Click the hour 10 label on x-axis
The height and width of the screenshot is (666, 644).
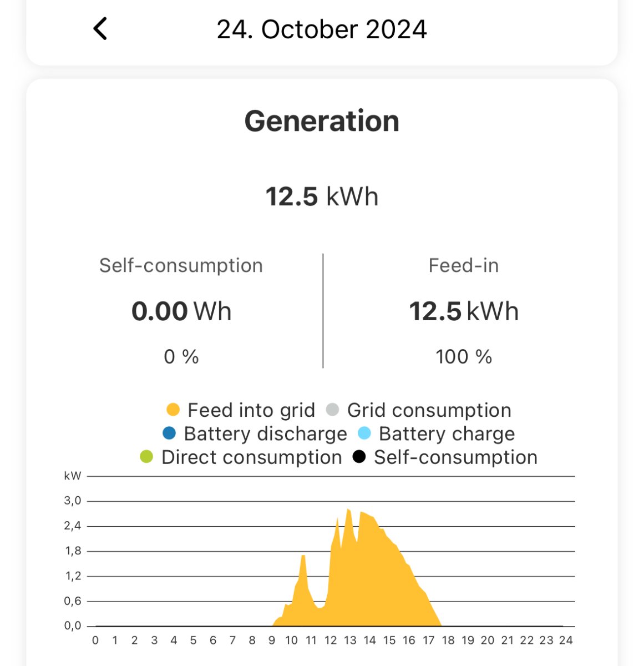(291, 640)
